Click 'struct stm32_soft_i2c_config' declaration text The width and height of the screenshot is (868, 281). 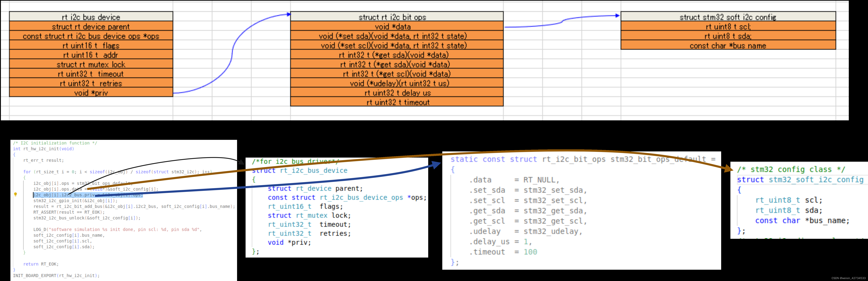coord(800,180)
